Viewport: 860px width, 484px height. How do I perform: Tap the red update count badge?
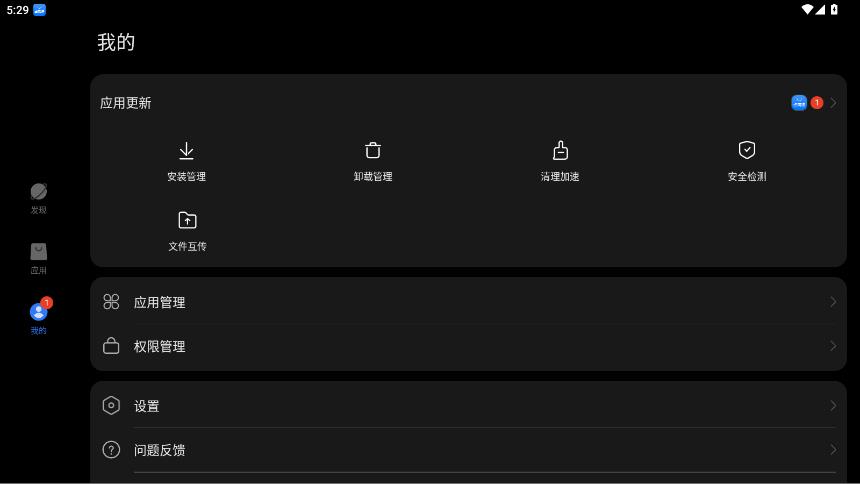[817, 103]
